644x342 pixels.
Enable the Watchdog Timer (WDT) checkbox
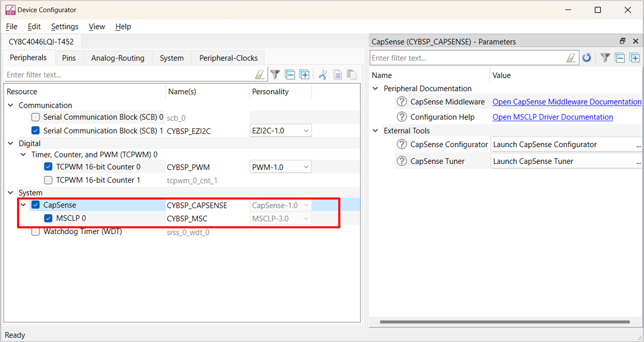[x=35, y=232]
